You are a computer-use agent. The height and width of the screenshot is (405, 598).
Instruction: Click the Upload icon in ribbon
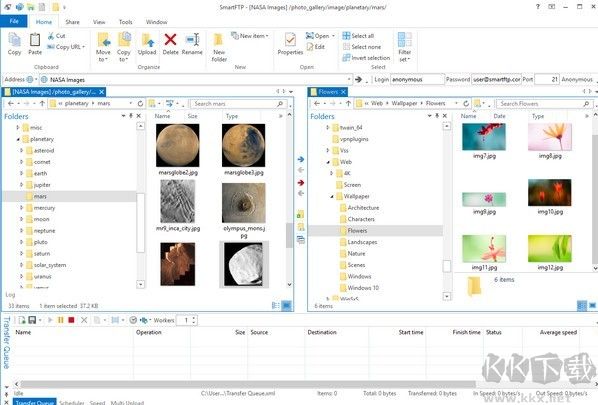click(x=147, y=44)
